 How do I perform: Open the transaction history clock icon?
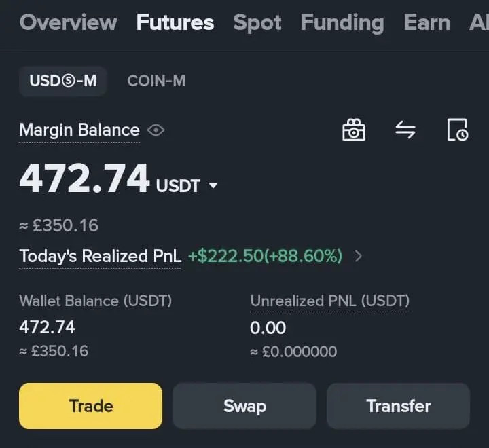(458, 130)
